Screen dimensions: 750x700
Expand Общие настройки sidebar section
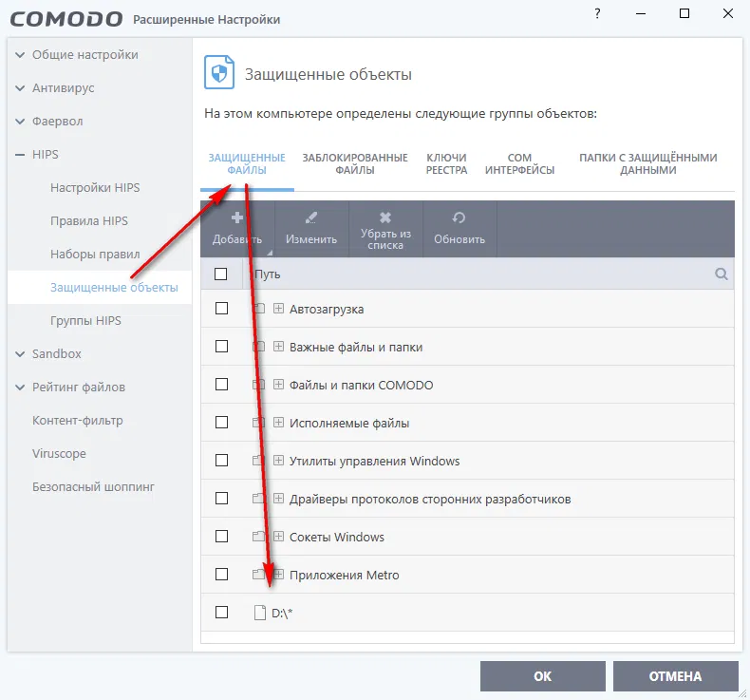20,55
